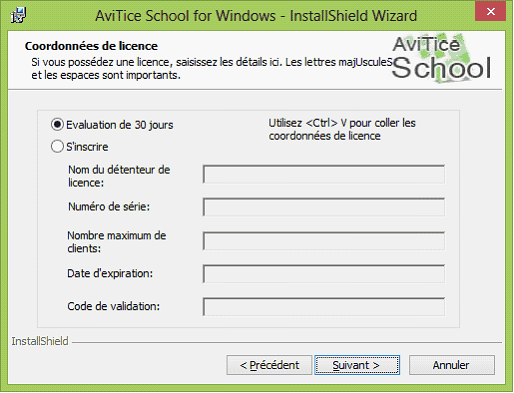Screen dimensions: 514x393
Task: Click the 'Numéro de série:' label
Action: tap(109, 207)
